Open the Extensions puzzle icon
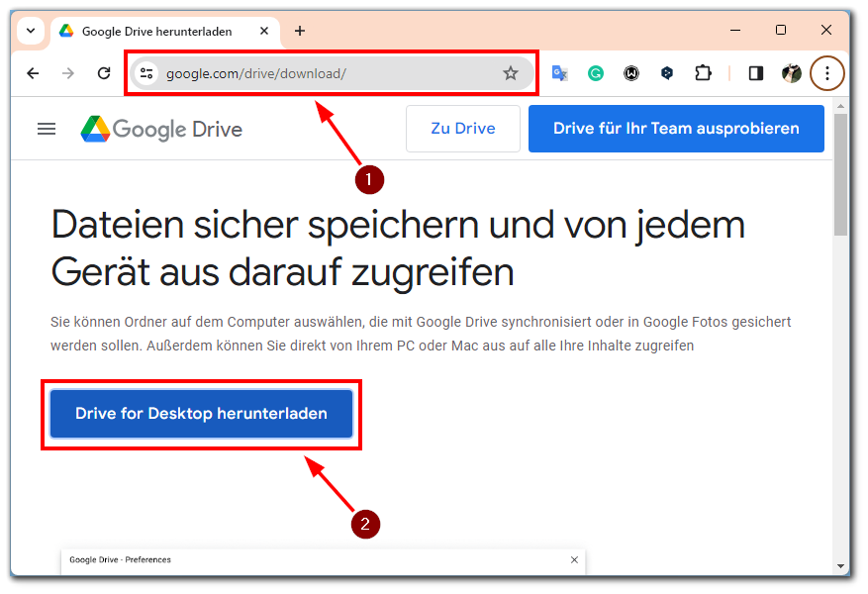This screenshot has width=868, height=594. click(x=703, y=73)
